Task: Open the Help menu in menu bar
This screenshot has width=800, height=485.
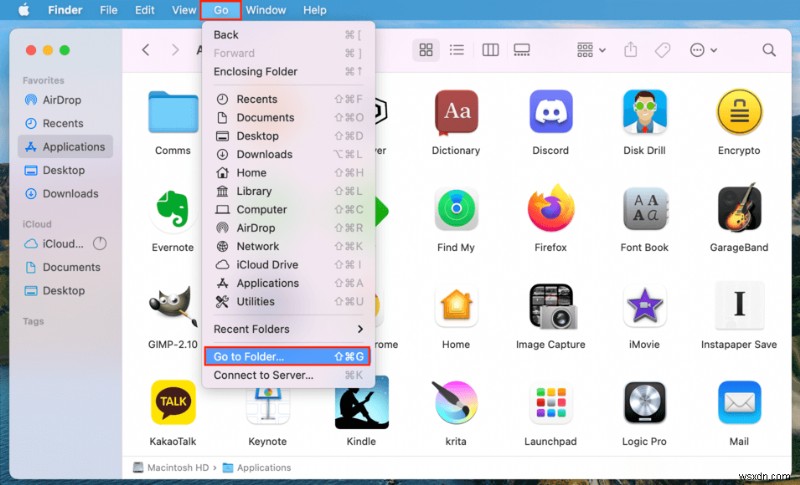Action: tap(315, 10)
